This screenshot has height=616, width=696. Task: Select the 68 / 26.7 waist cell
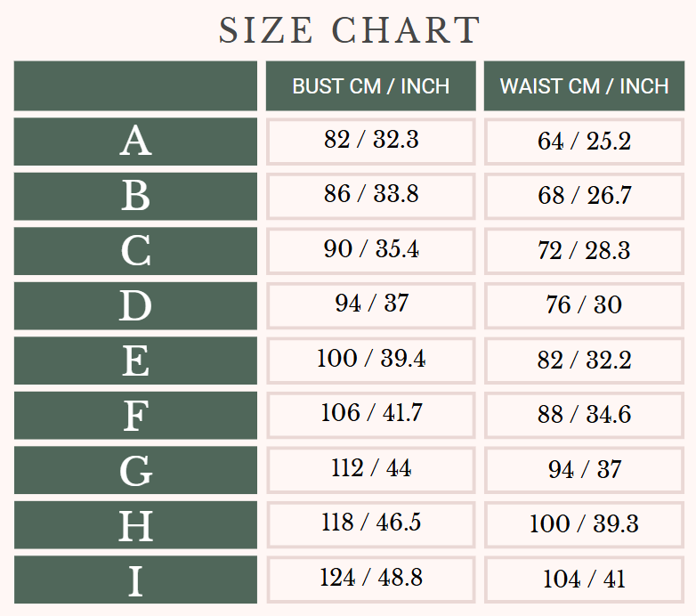pos(584,196)
